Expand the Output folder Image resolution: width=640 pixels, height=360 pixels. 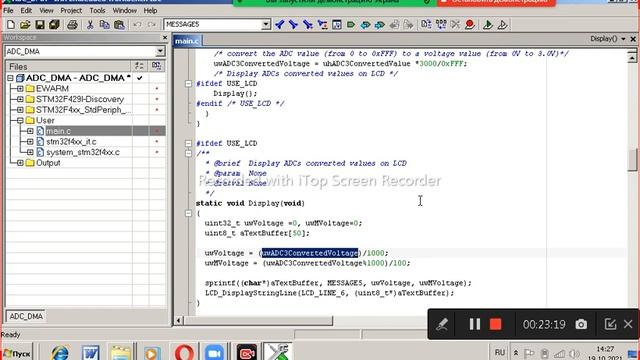(x=20, y=163)
